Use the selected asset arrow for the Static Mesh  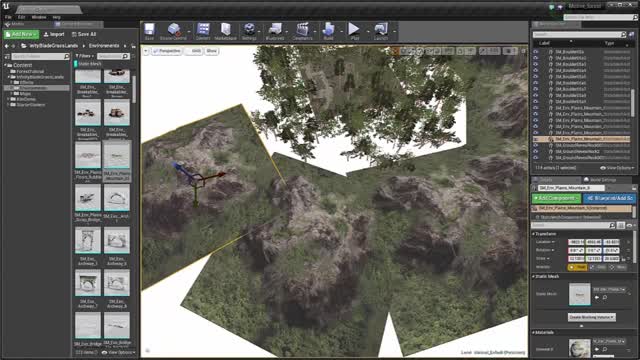click(597, 298)
